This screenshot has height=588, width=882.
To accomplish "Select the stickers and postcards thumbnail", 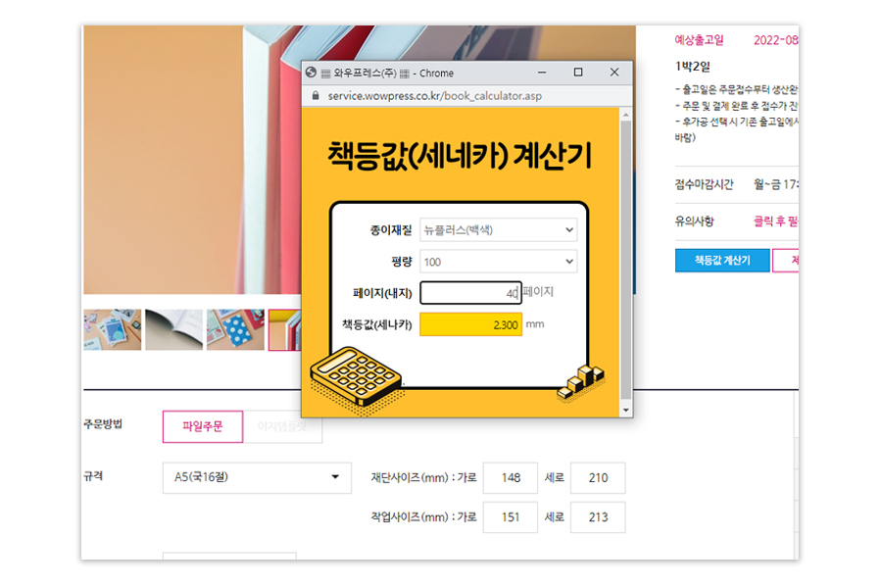I will [113, 329].
